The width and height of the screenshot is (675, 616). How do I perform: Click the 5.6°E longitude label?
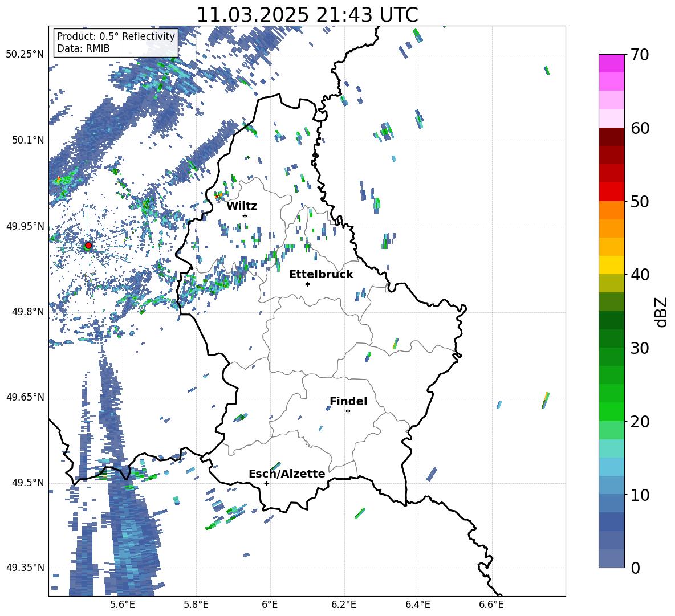point(123,605)
